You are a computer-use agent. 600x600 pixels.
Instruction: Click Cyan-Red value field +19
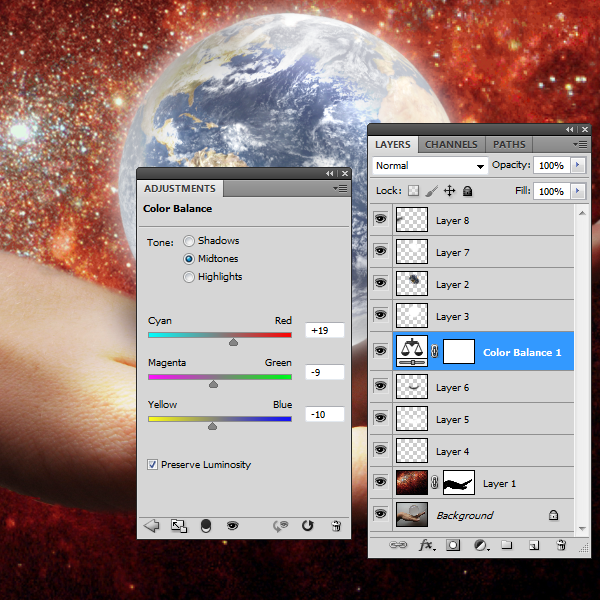324,330
